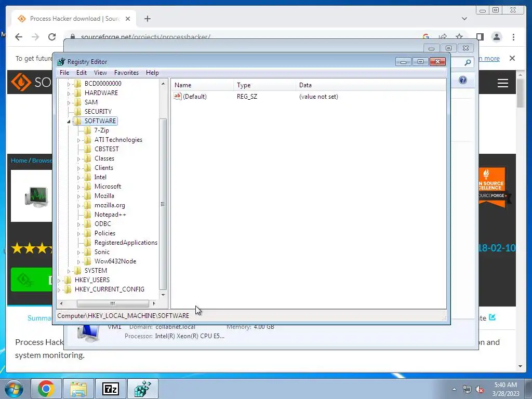Image resolution: width=532 pixels, height=399 pixels.
Task: Open the Edit menu in Registry Editor
Action: [81, 73]
